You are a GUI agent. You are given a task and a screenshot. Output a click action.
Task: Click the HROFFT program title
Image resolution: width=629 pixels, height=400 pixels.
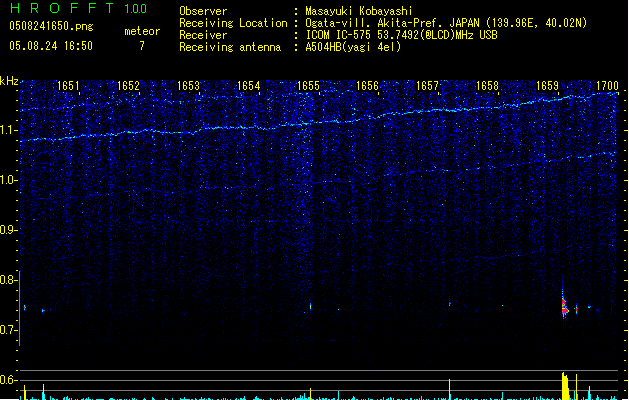(x=58, y=9)
